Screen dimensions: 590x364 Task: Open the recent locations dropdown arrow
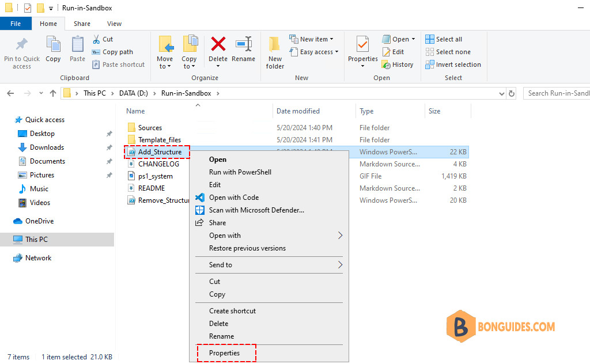pos(41,93)
